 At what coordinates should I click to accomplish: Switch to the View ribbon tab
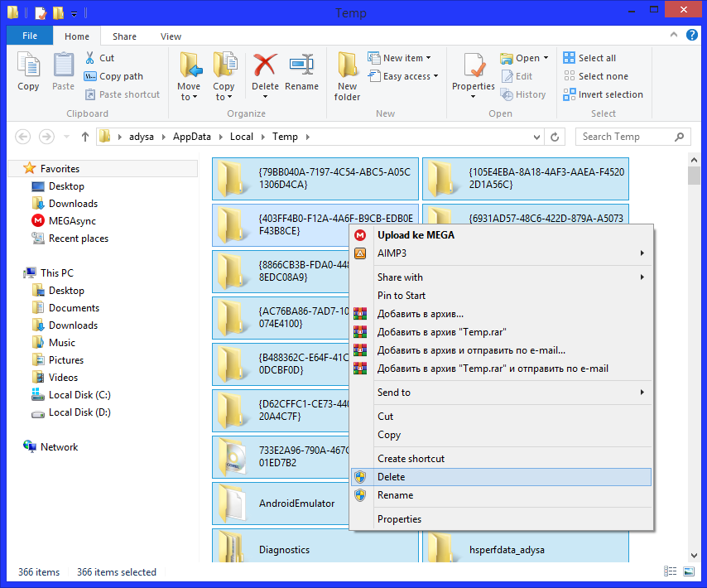[x=171, y=36]
